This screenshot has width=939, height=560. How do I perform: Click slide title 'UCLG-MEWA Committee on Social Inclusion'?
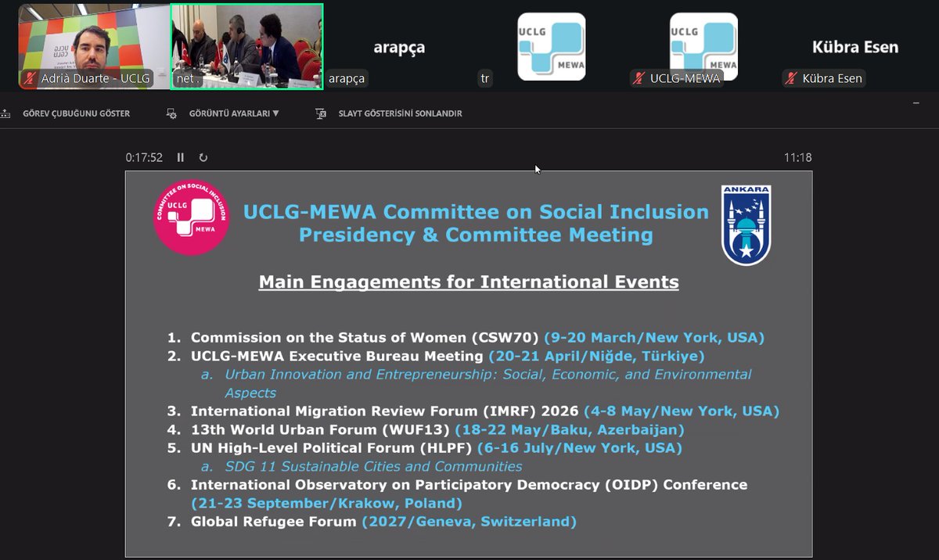(x=476, y=211)
